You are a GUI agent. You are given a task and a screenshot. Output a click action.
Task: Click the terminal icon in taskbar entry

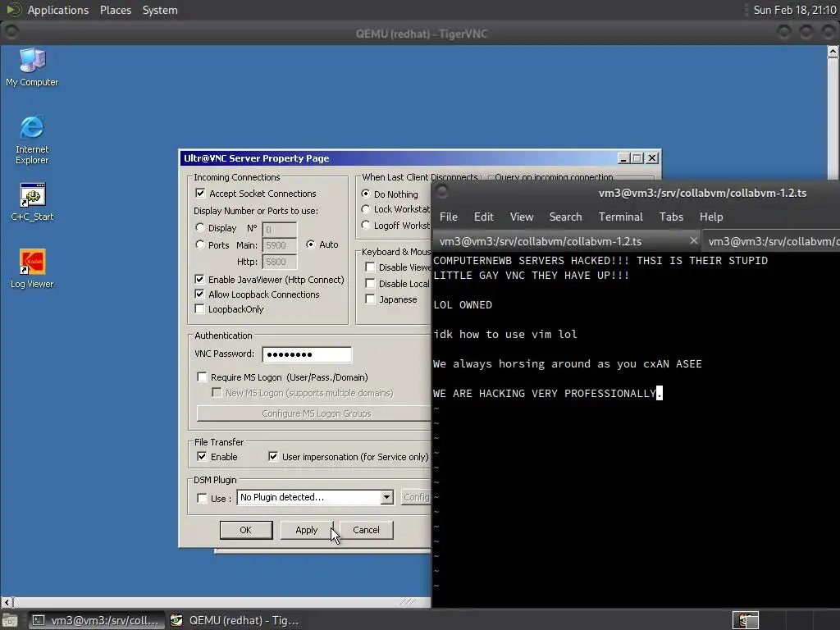pos(39,620)
